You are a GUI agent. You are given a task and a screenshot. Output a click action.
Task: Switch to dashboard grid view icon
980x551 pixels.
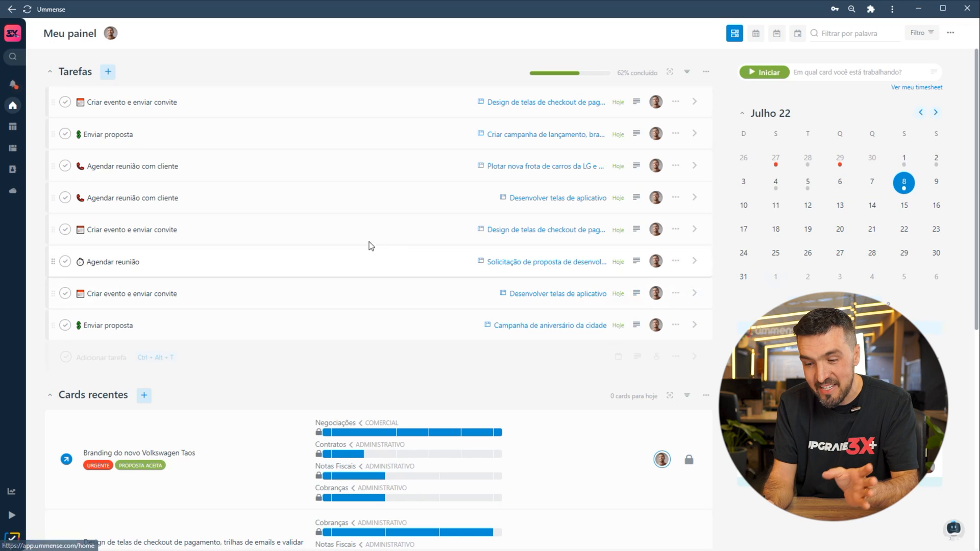(734, 33)
